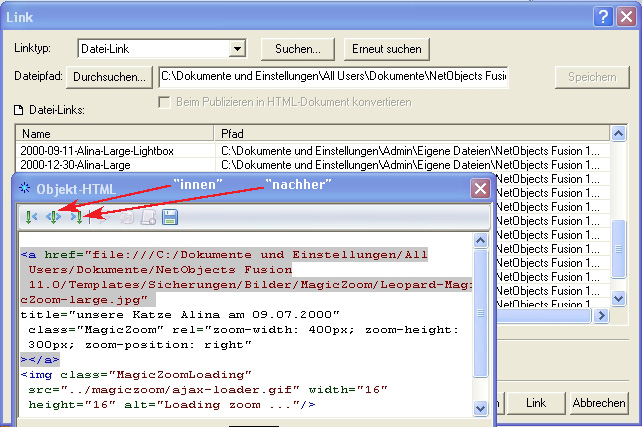Click the 'before tag' HTML insert icon

[x=31, y=216]
